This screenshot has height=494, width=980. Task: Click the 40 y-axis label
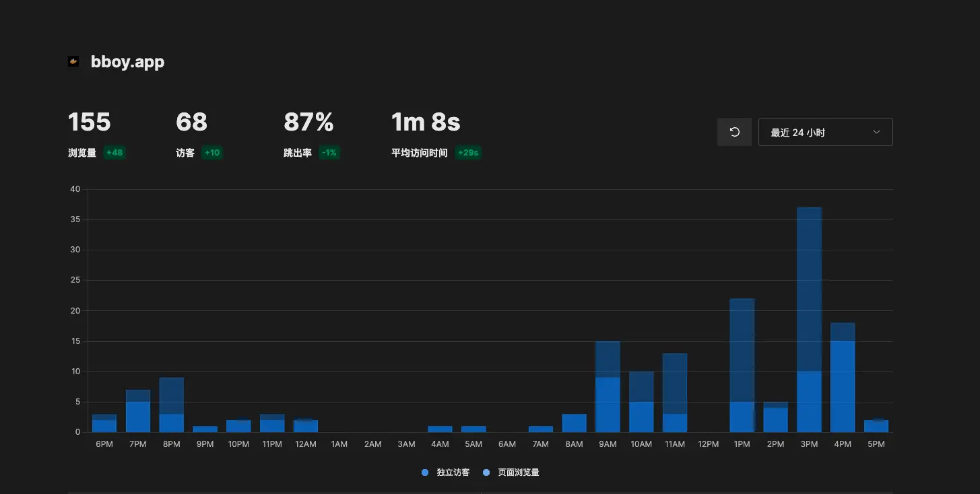click(x=75, y=189)
